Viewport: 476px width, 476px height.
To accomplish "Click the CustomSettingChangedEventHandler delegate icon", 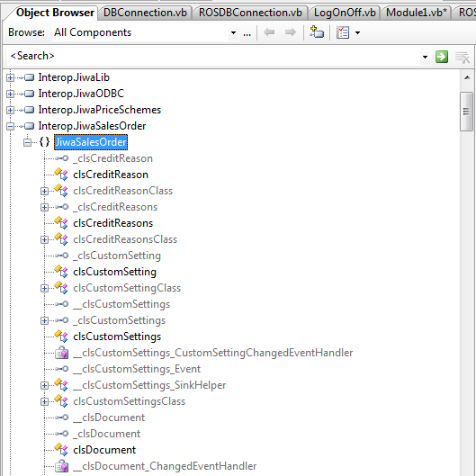I will [61, 353].
